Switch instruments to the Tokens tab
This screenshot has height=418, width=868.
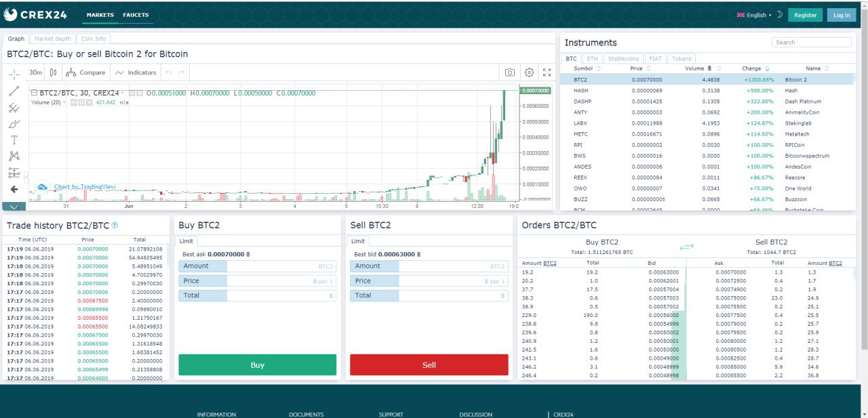[x=682, y=59]
